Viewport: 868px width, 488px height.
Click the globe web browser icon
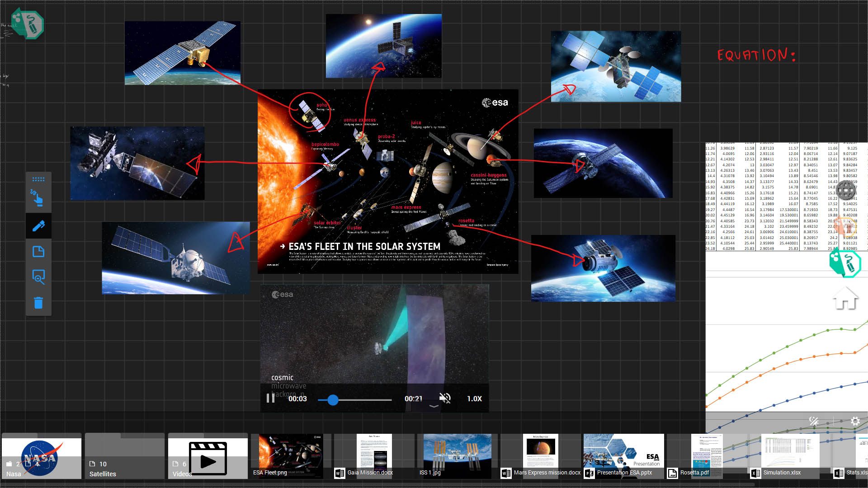[x=845, y=190]
